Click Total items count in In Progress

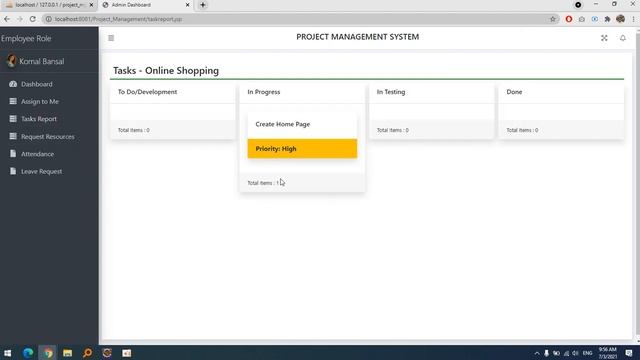pyautogui.click(x=263, y=183)
